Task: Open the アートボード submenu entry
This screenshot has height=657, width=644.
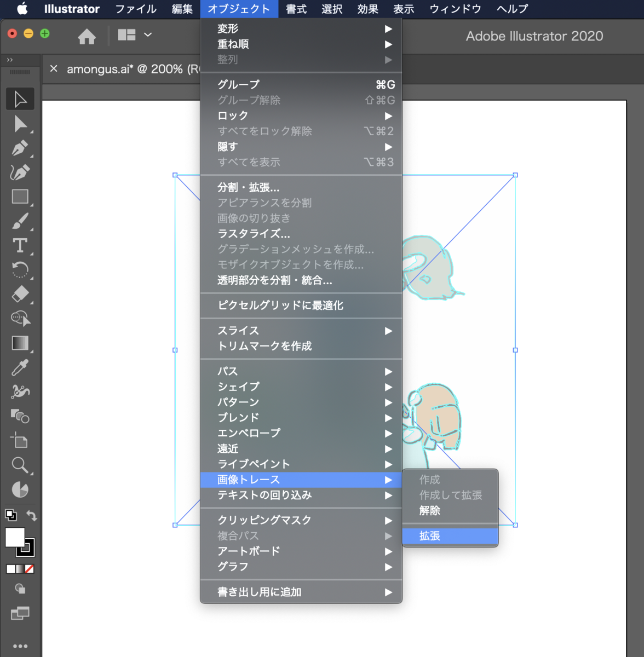Action: point(301,551)
